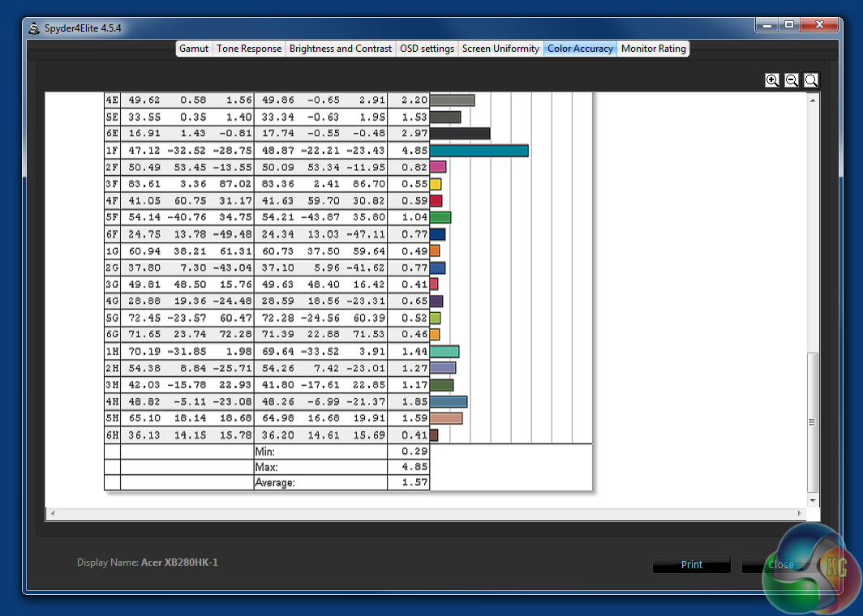Click the Close button at bottom
Screen dimensions: 863x616
(x=780, y=564)
